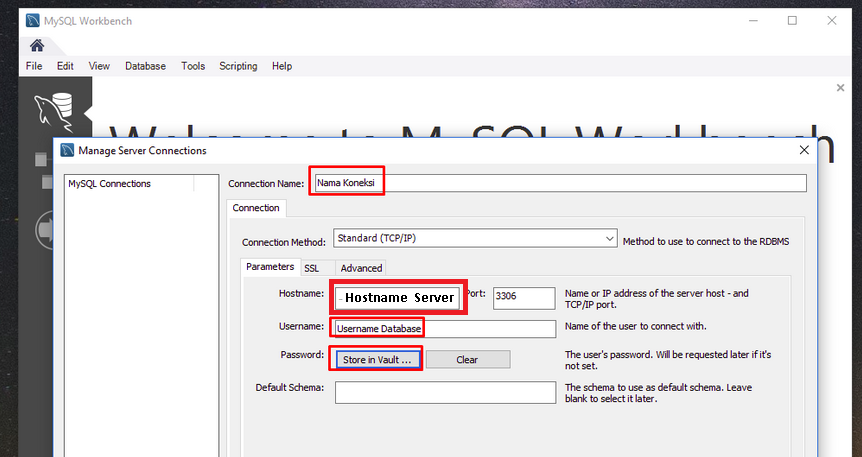Image resolution: width=862 pixels, height=457 pixels.
Task: Close the Manage Server Connections dialog
Action: click(804, 150)
